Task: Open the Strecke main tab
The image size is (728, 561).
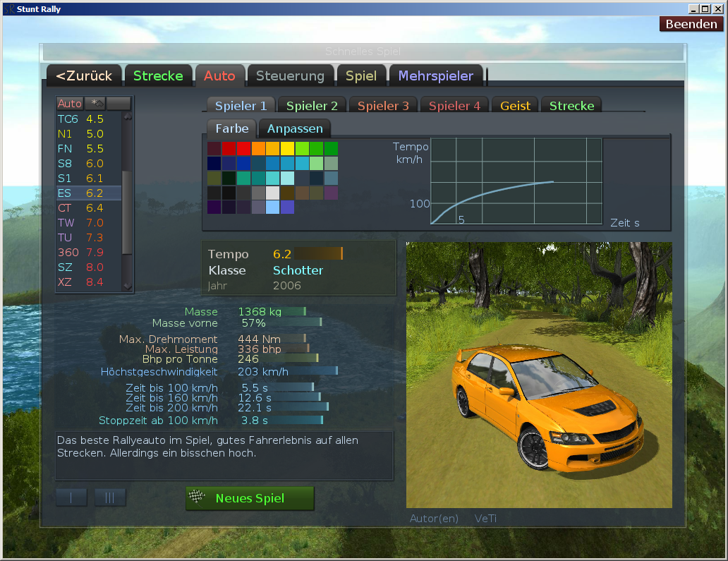Action: (x=158, y=76)
